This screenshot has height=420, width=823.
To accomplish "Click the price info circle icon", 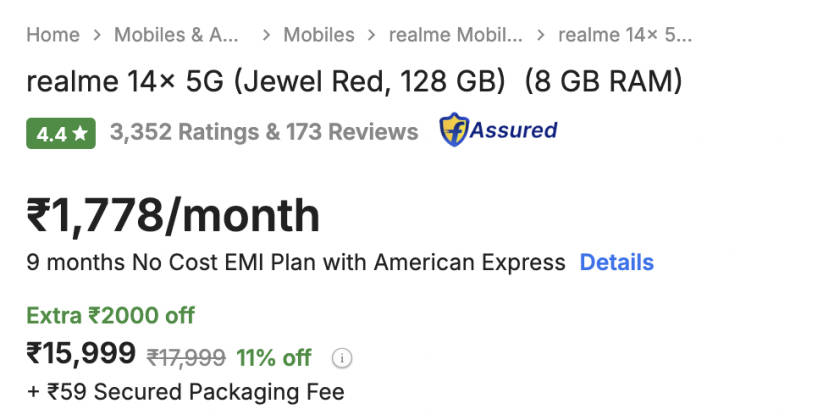I will tap(343, 358).
